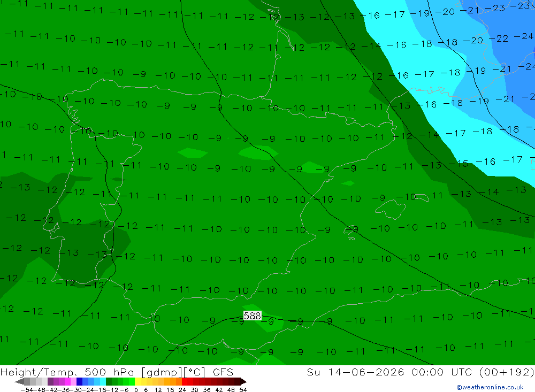Click the grey left arrow of color scale
535x392 pixels.
pyautogui.click(x=19, y=382)
